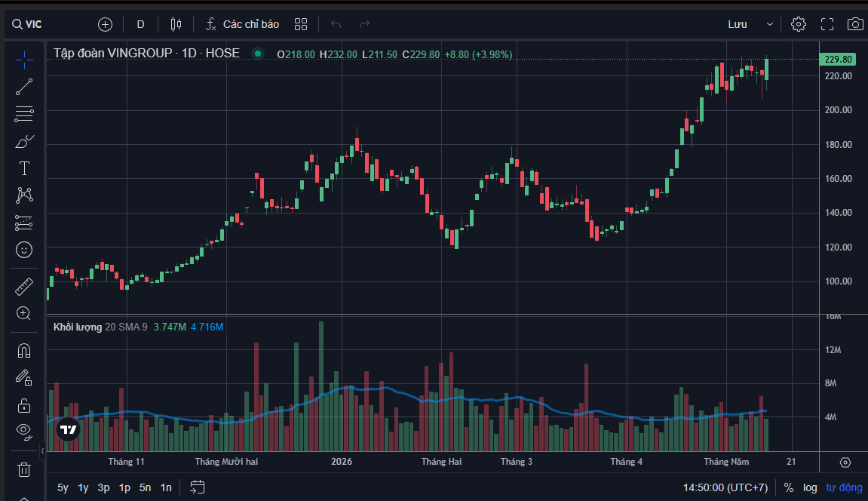Collapse the volume pane with side arrow
The height and width of the screenshot is (501, 868).
43,450
